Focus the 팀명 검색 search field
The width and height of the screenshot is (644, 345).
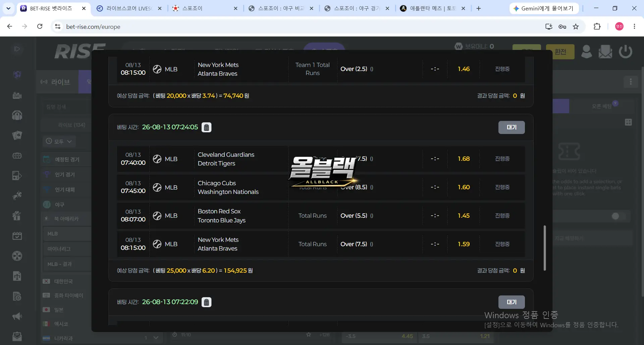point(66,107)
